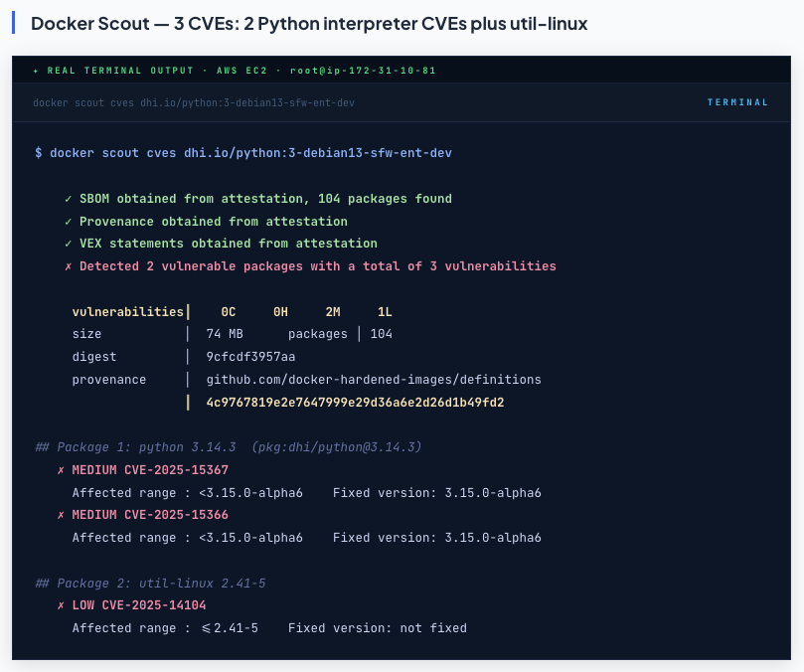Click the checkmark beside "VEX statements obtained"

(x=66, y=244)
